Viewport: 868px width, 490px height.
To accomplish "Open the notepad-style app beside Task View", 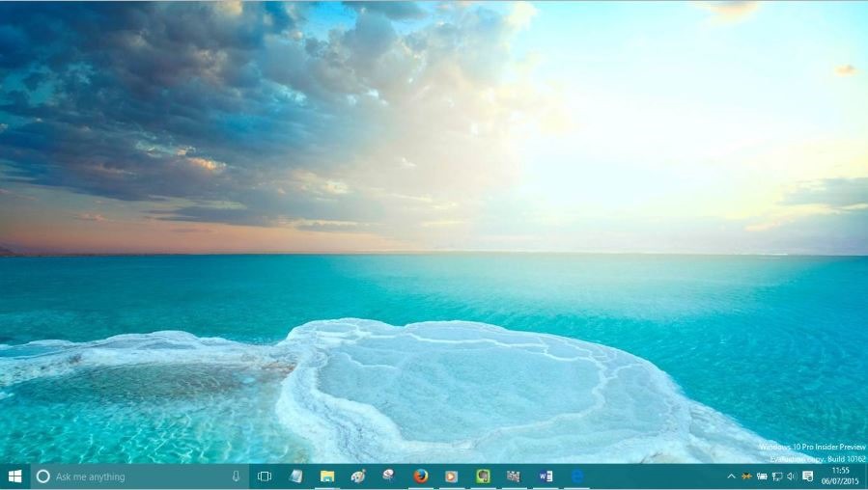I will [295, 476].
